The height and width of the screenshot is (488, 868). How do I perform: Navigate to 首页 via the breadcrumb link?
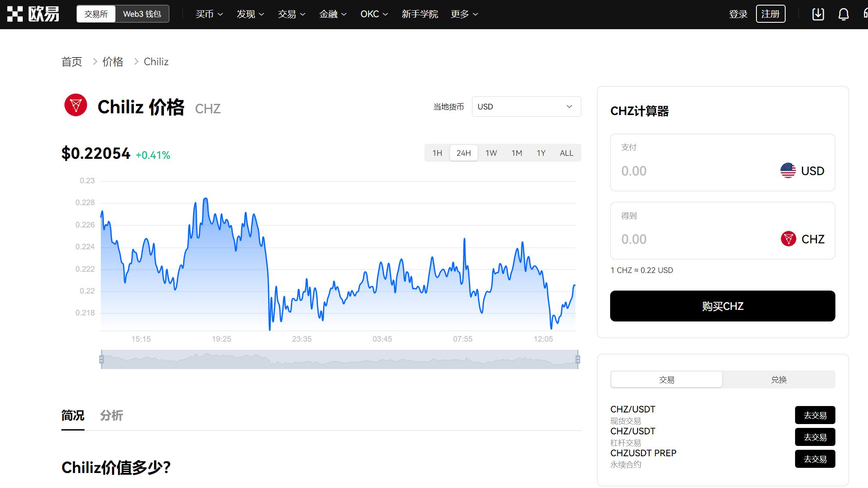(x=71, y=61)
